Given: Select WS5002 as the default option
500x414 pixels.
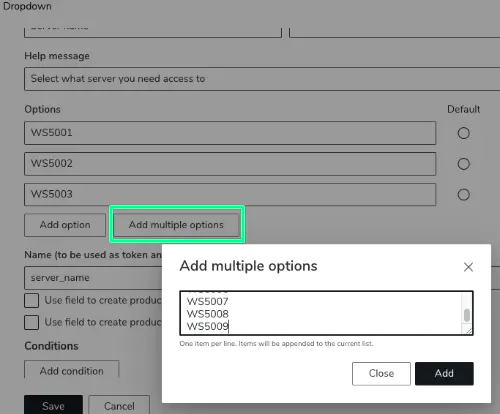Looking at the screenshot, I should coord(463,164).
